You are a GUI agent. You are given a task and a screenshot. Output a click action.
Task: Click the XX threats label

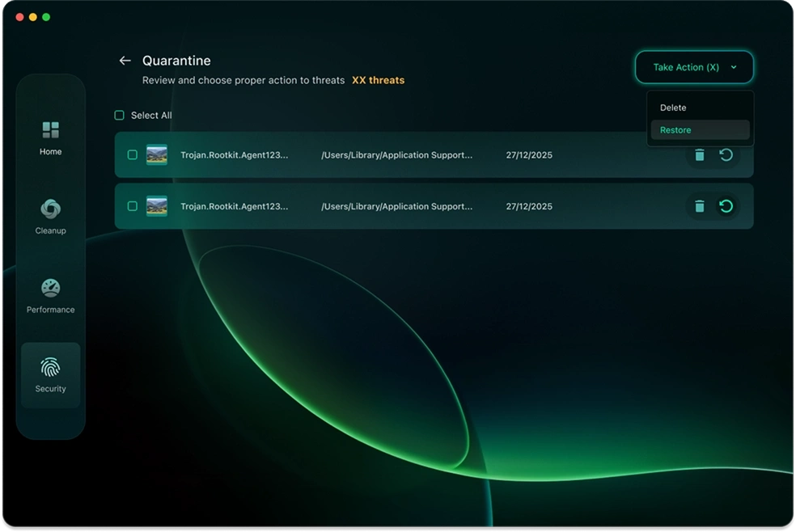[x=379, y=80]
